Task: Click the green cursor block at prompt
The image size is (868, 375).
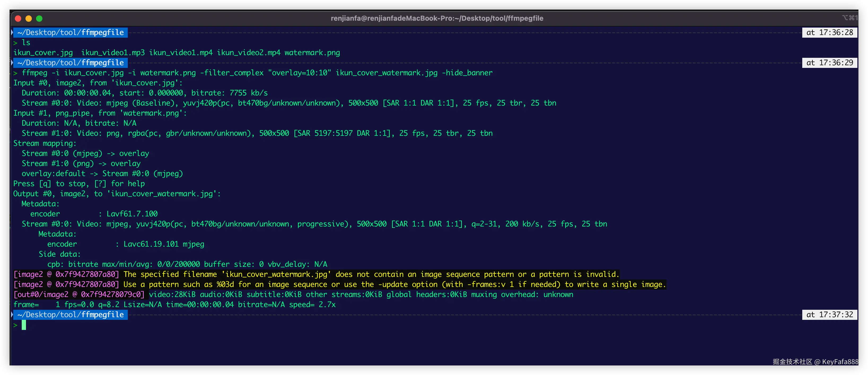Action: tap(24, 325)
